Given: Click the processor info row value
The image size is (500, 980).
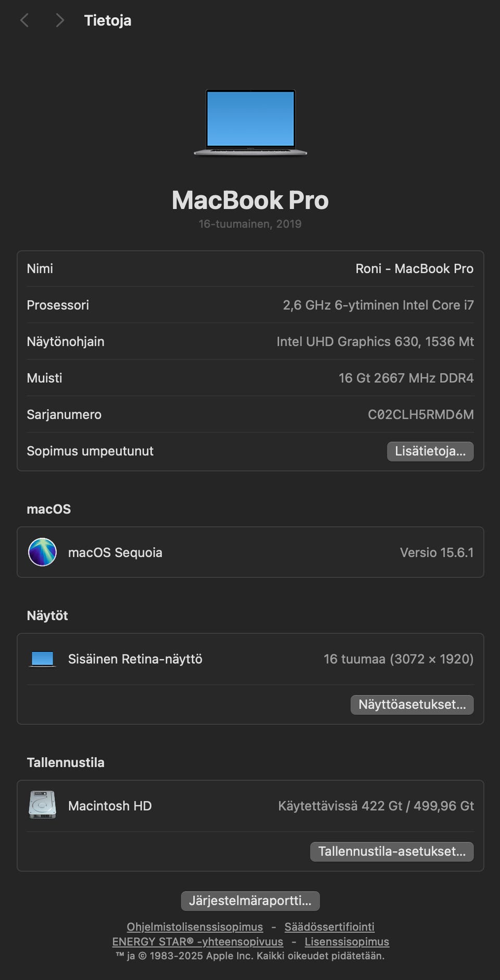Looking at the screenshot, I should point(378,305).
